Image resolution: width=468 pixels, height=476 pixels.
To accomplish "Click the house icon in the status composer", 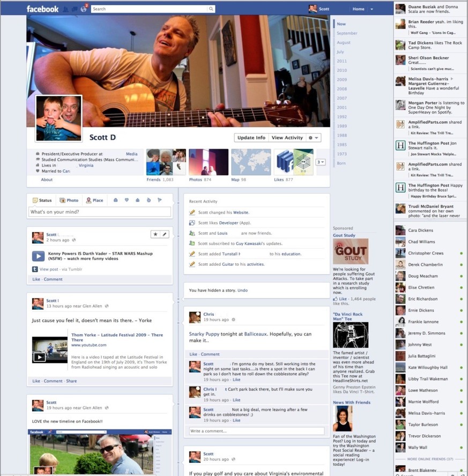I will (x=137, y=200).
